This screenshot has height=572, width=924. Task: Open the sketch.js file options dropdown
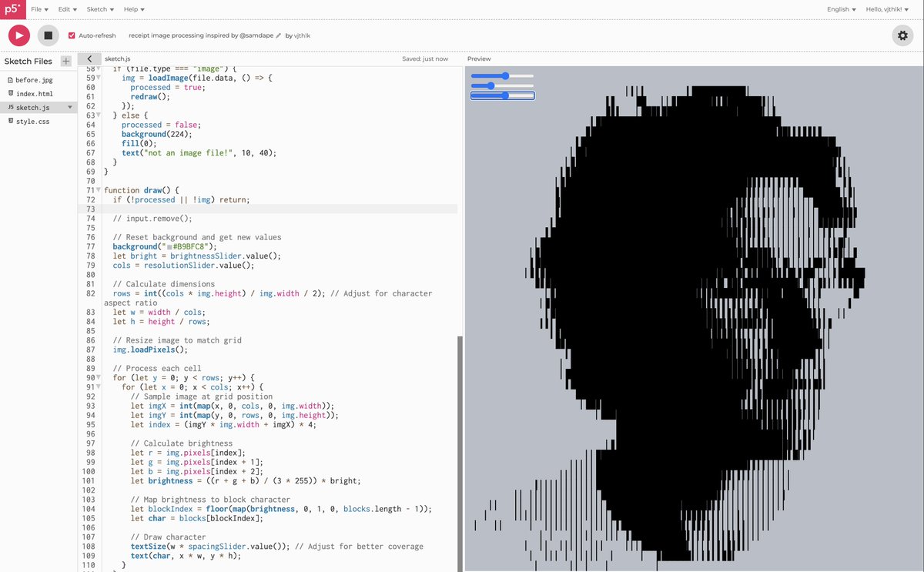click(x=69, y=108)
